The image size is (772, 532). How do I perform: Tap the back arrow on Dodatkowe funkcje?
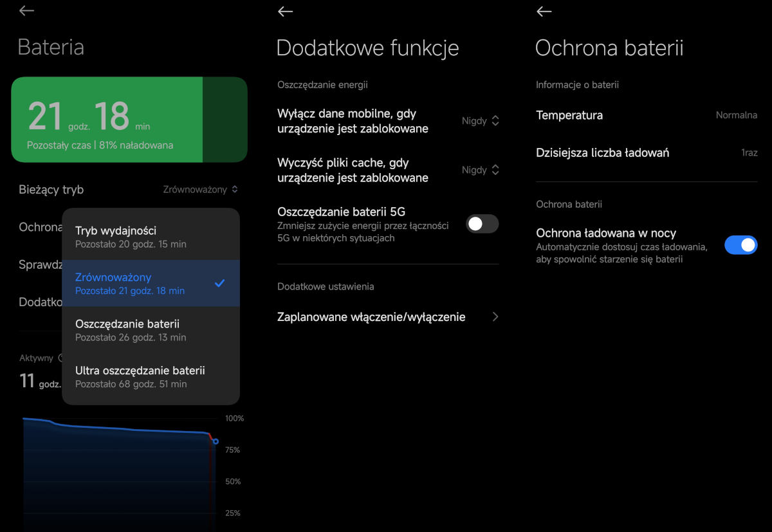click(x=285, y=11)
